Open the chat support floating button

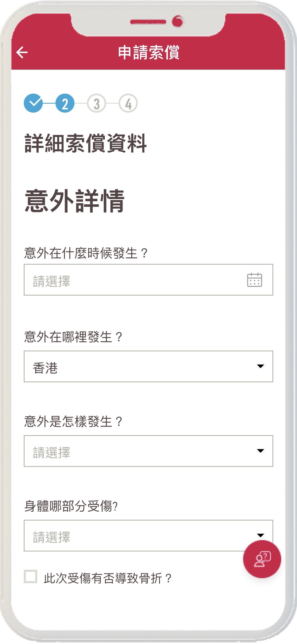tap(262, 559)
